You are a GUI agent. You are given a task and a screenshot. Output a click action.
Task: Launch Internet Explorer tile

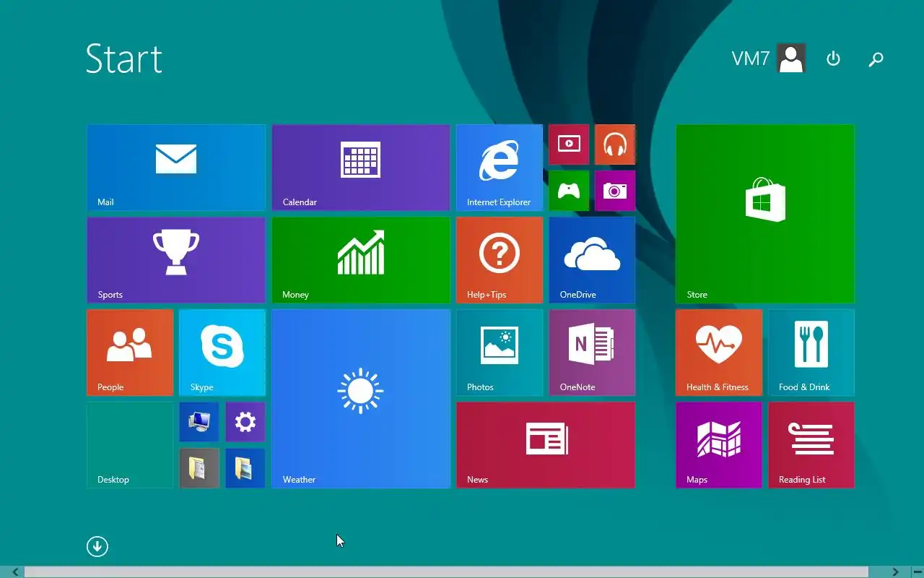pos(500,168)
